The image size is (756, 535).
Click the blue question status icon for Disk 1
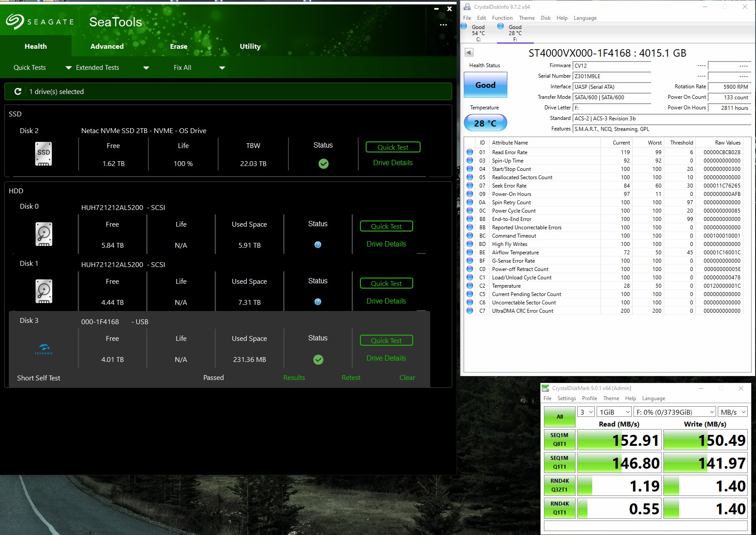(x=318, y=302)
